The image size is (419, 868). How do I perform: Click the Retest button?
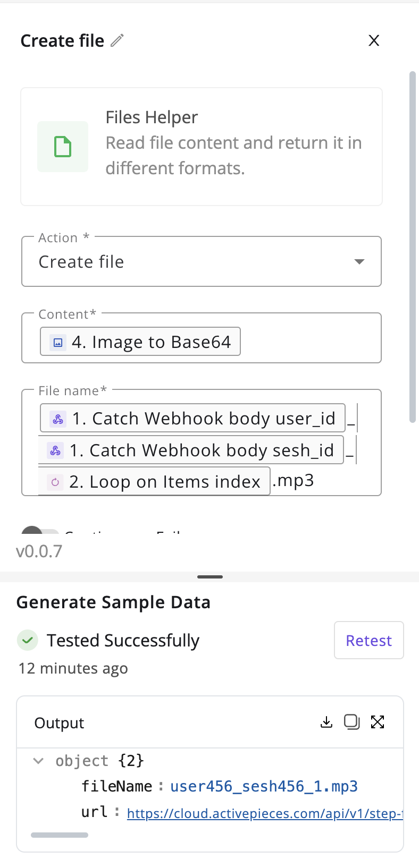point(369,640)
